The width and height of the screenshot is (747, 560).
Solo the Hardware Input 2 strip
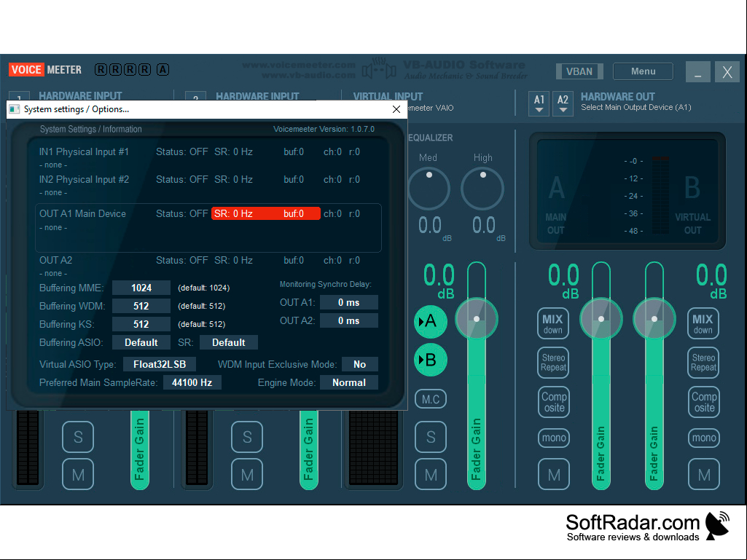(x=247, y=437)
